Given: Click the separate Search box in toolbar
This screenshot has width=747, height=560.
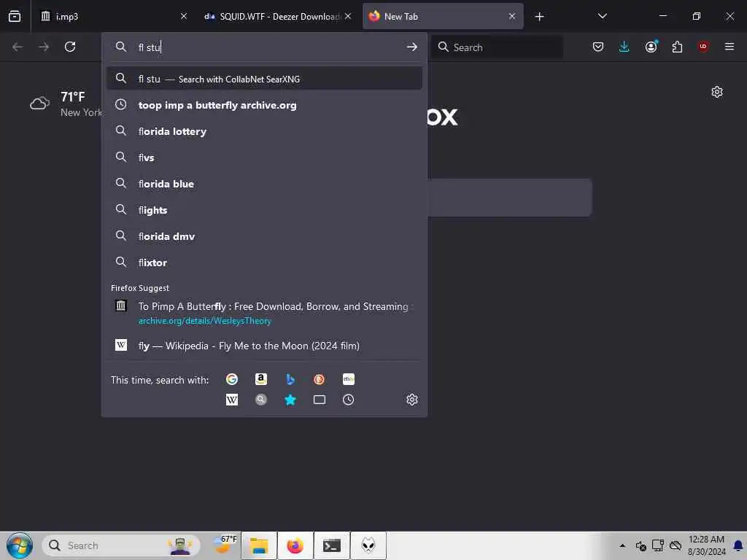Looking at the screenshot, I should pos(497,47).
